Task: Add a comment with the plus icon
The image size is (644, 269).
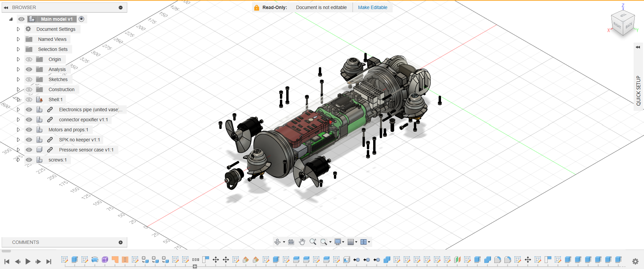Action: coord(120,242)
